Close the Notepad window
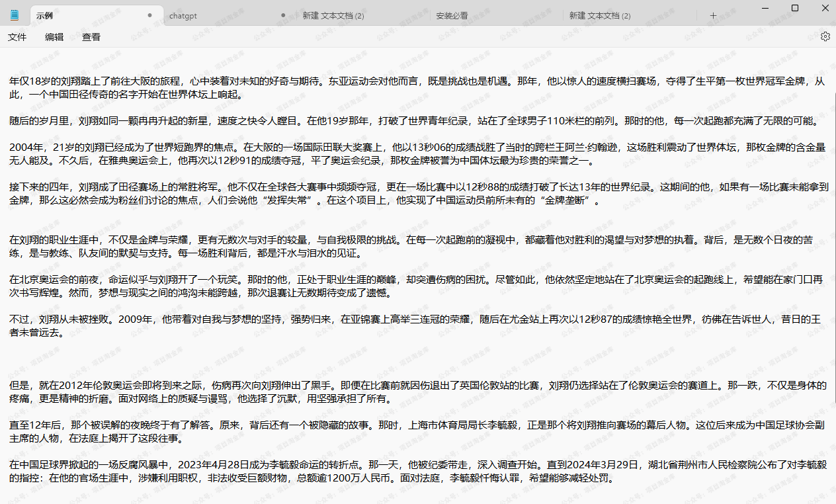Screen dimensions: 836x504 click(824, 8)
